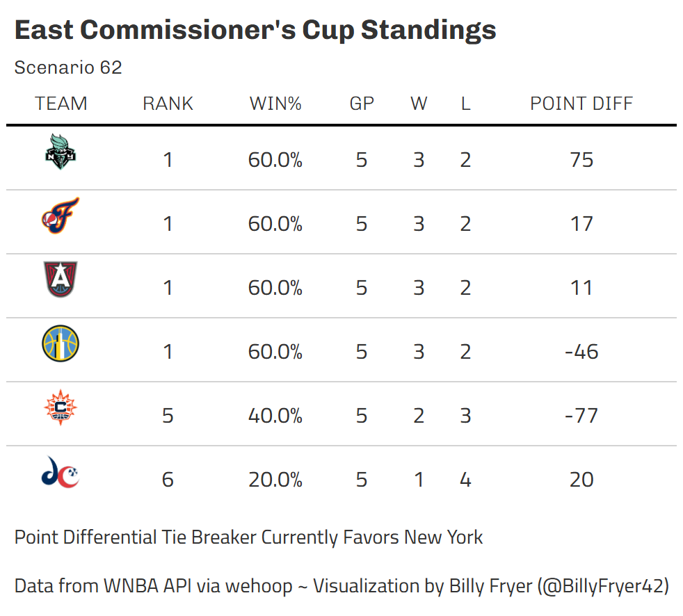Click the L column header
The width and height of the screenshot is (683, 616).
[x=465, y=104]
